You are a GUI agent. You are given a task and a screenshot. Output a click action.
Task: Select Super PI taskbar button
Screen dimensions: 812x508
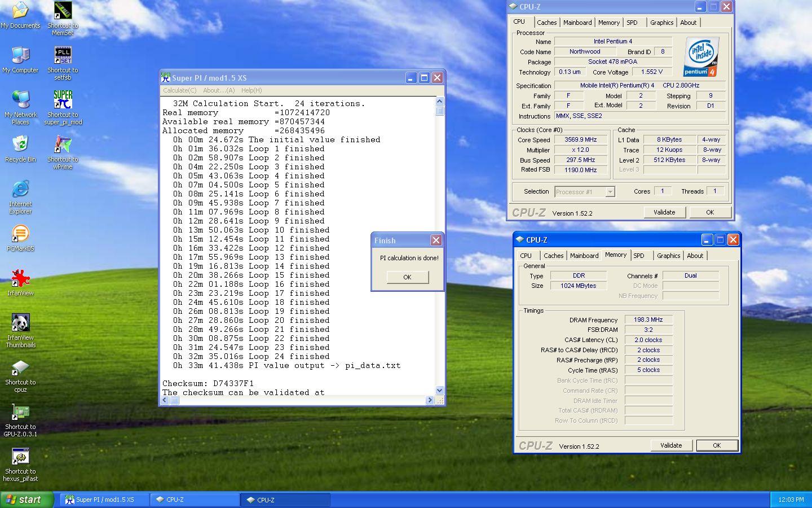pyautogui.click(x=104, y=500)
